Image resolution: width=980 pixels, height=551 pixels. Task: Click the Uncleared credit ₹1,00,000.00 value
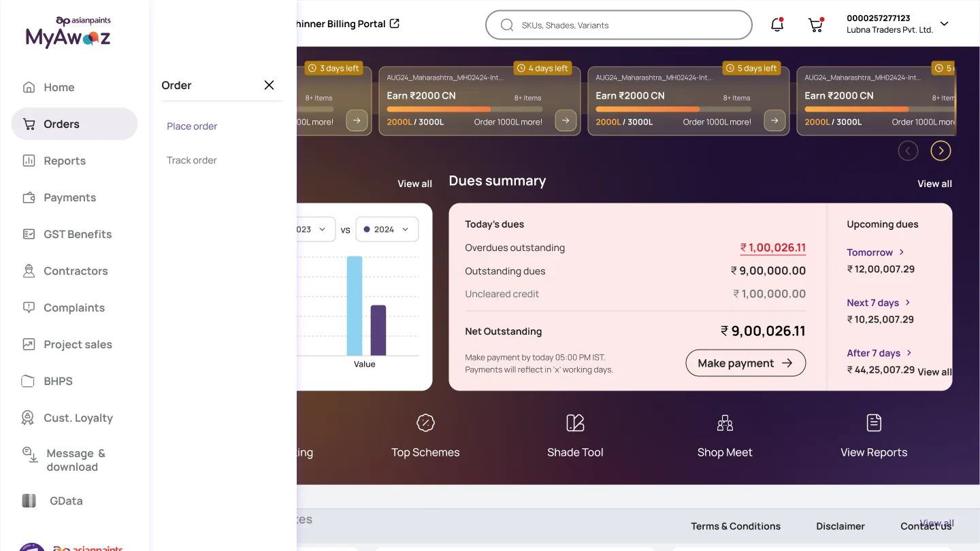click(x=769, y=294)
